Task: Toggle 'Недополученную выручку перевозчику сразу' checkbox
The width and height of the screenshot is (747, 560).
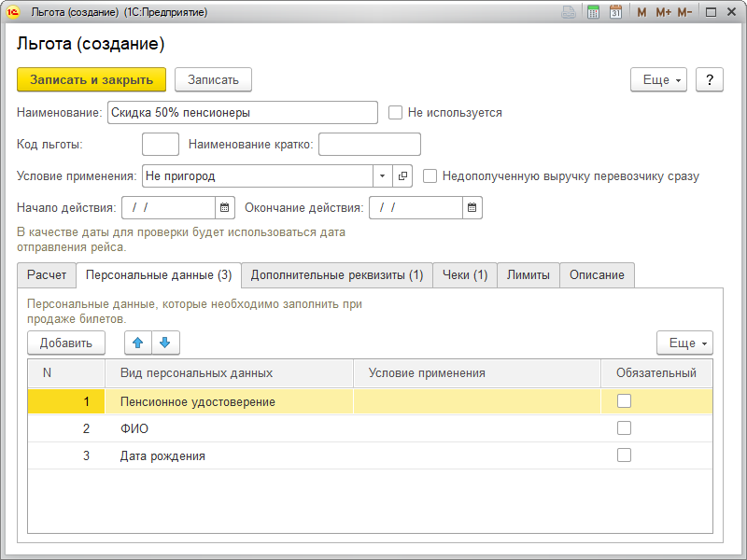Action: 430,175
